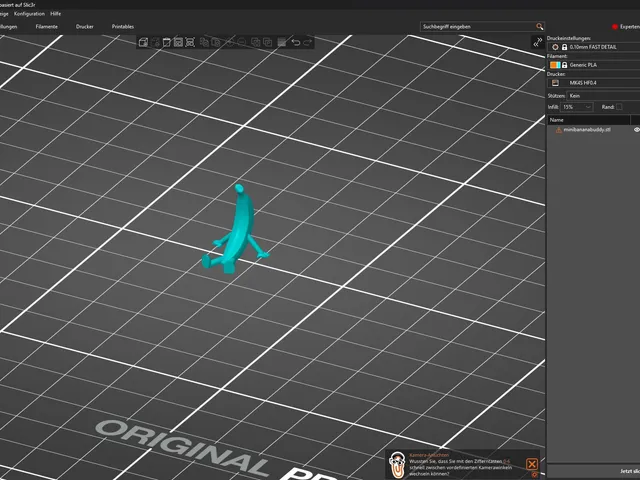Open the Hilfe menu
The width and height of the screenshot is (640, 480).
click(x=56, y=14)
